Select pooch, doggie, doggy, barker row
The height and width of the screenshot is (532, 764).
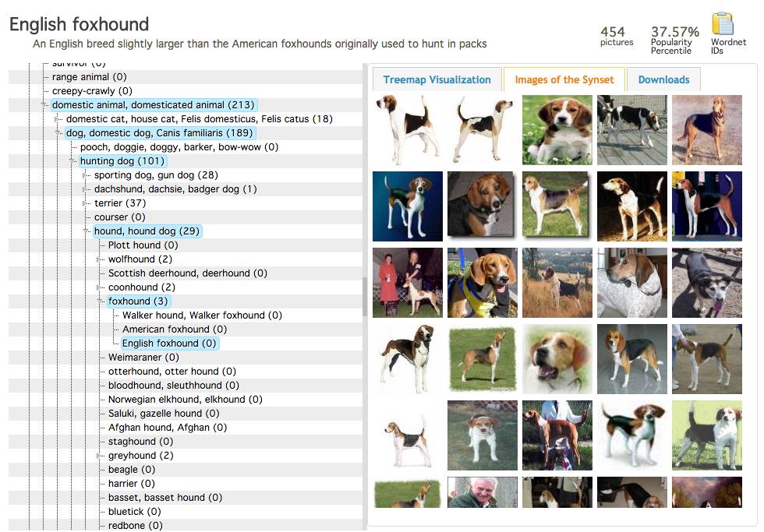(179, 147)
